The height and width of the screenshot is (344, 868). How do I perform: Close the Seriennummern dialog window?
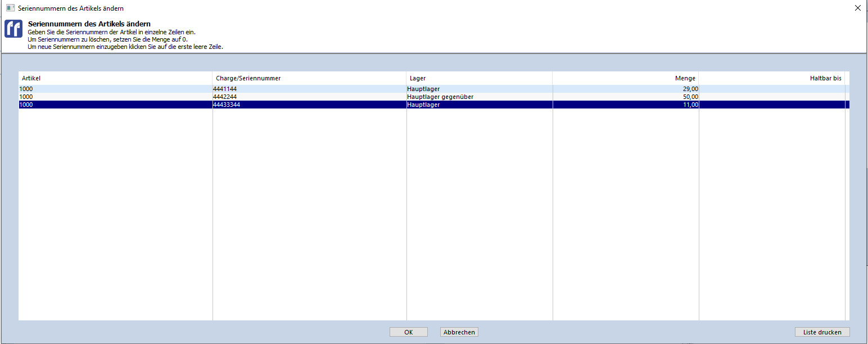[857, 8]
